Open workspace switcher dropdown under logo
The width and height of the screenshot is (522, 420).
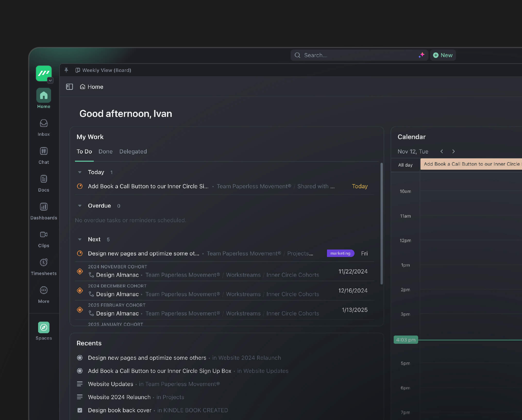50,81
